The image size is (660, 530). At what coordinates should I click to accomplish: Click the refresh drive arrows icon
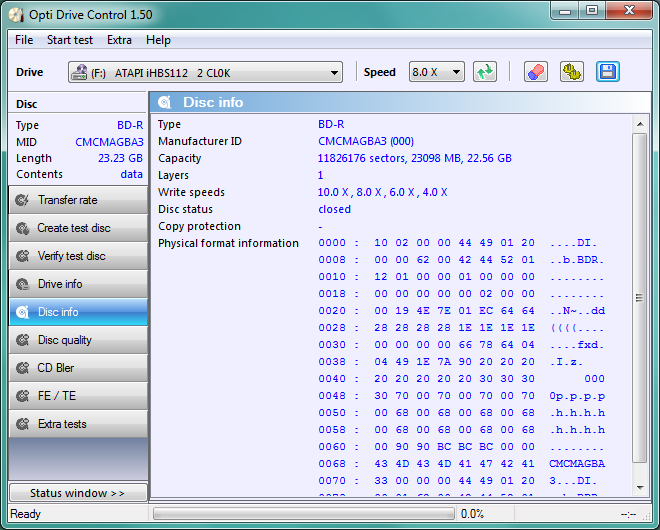click(x=485, y=72)
